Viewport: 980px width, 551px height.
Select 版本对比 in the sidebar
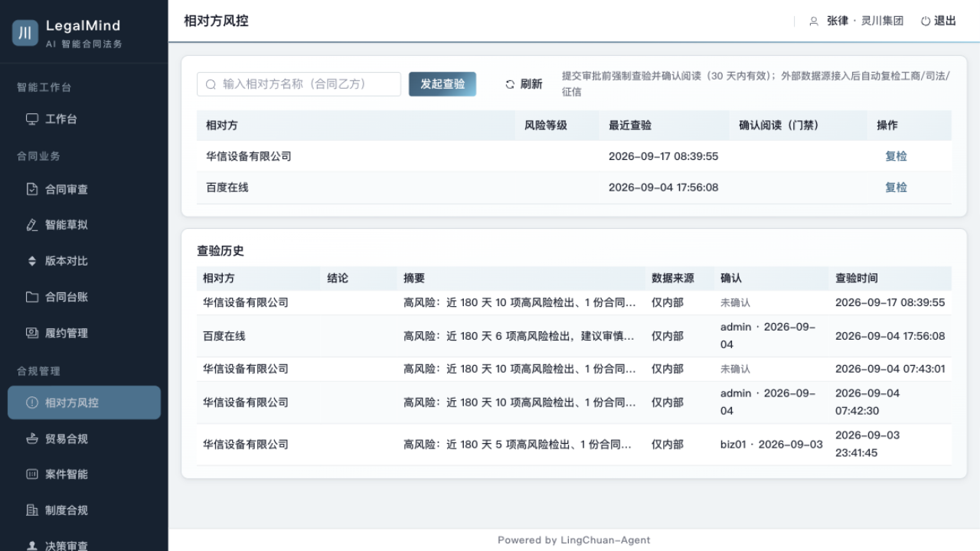84,261
